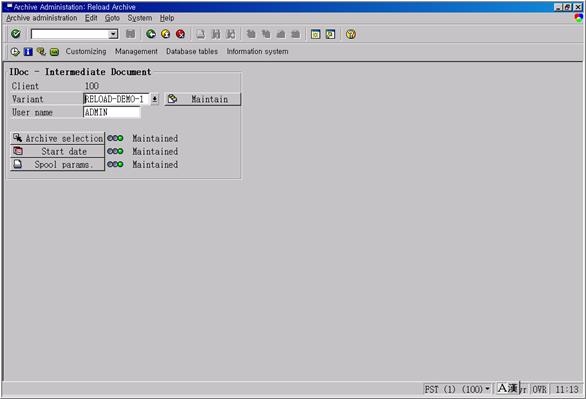This screenshot has height=399, width=586.
Task: Open the Goto menu
Action: point(112,18)
